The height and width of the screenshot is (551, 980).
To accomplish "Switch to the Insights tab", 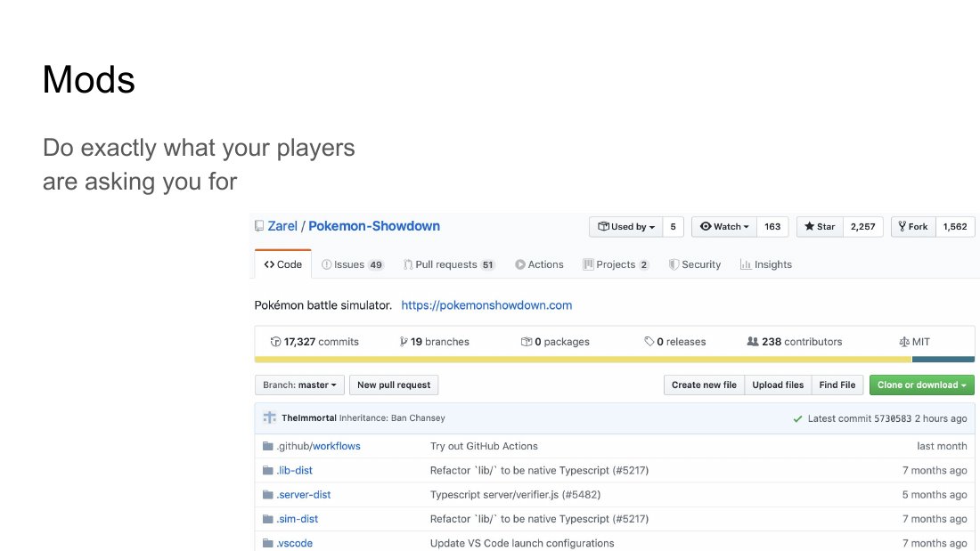I will [x=765, y=265].
